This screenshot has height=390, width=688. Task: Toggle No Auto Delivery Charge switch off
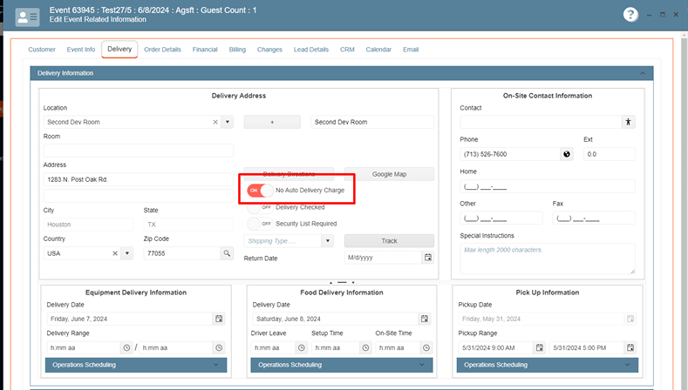coord(260,190)
